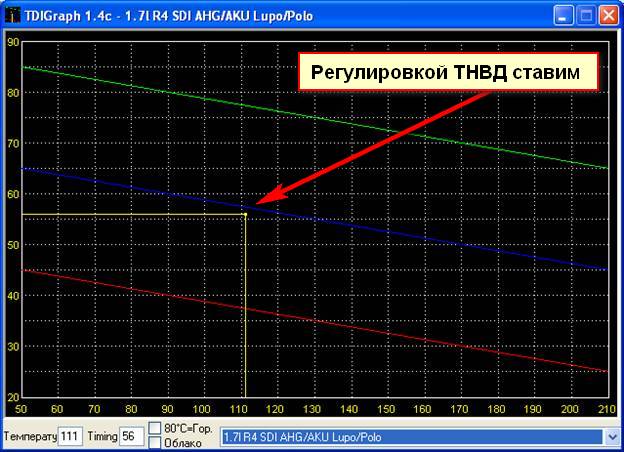Screen dimensions: 624x452
Task: Click the y-axis value 90
Action: point(13,42)
